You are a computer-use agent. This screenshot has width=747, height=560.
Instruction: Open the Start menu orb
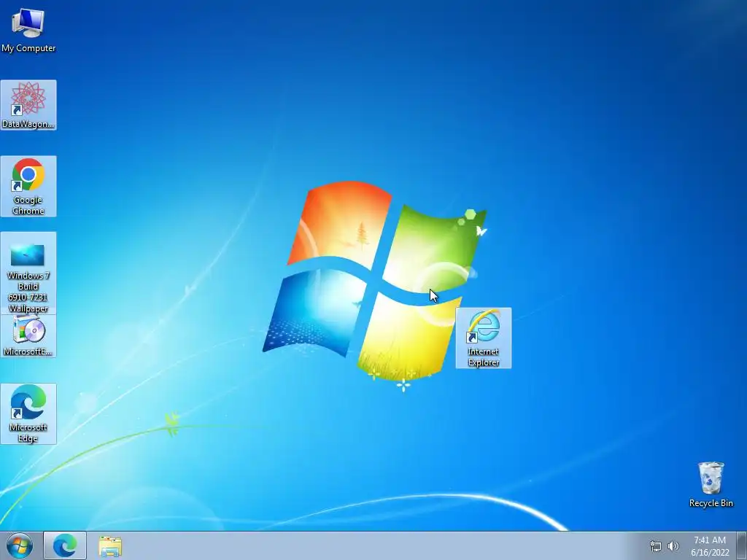tap(20, 545)
